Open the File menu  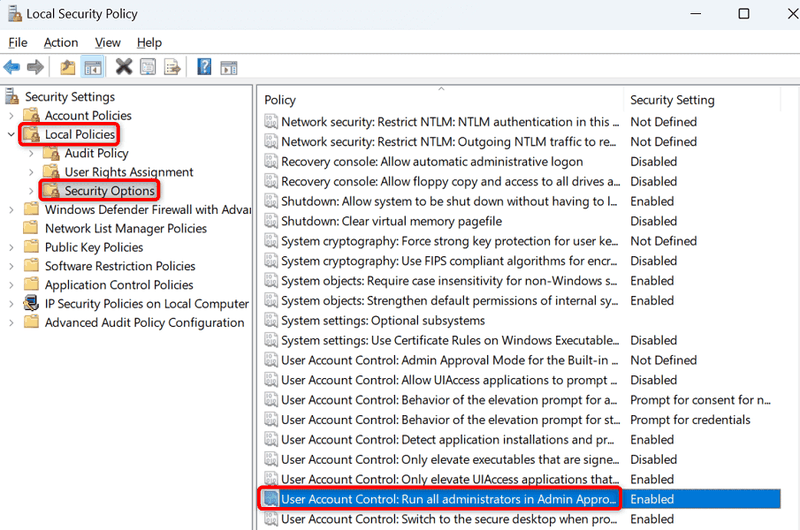coord(18,42)
